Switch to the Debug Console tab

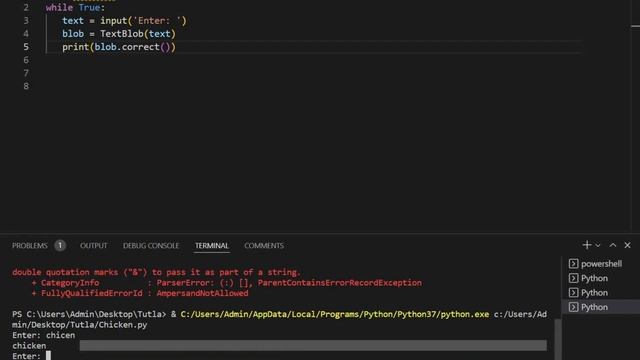151,246
